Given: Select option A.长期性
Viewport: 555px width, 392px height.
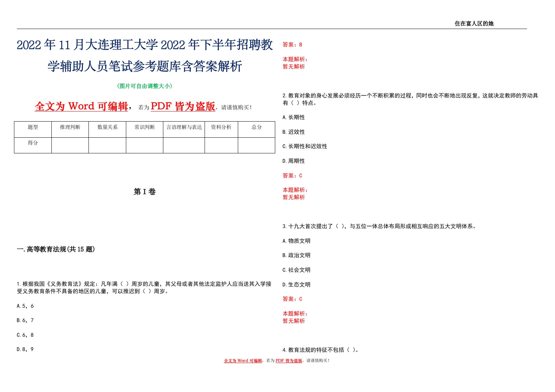Looking at the screenshot, I should point(294,117).
